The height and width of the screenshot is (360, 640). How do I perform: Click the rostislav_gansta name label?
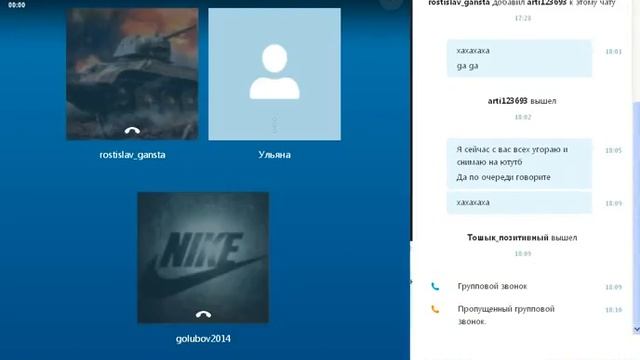(x=132, y=155)
